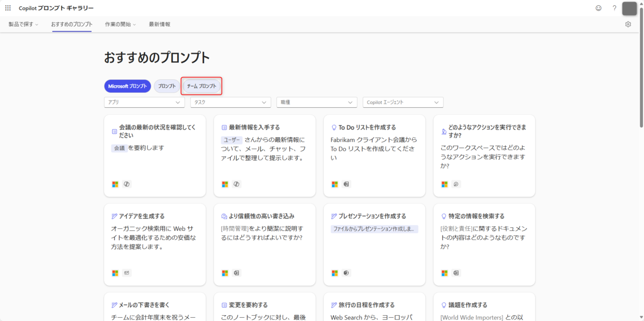Open the 旅行の日程を作成する prompt title

[x=367, y=305]
